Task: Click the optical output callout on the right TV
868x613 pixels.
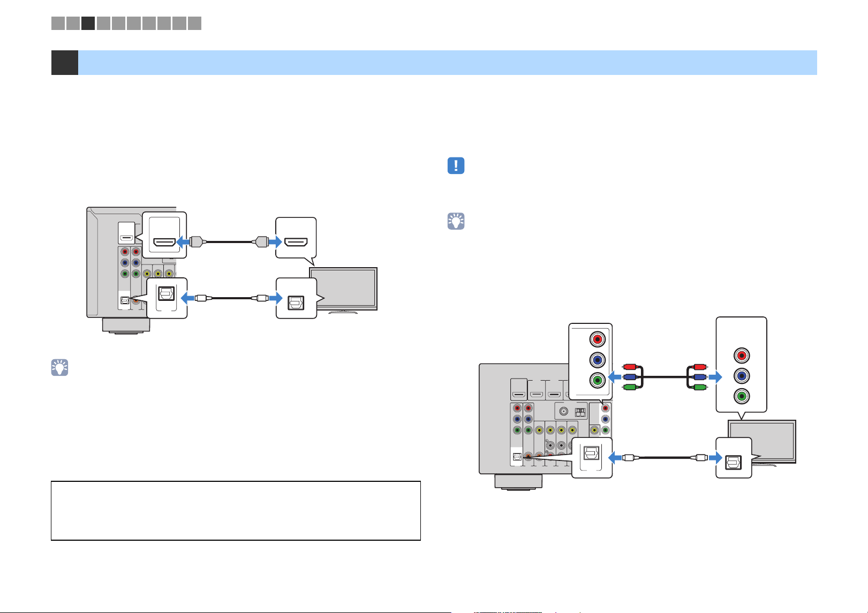Action: (734, 458)
